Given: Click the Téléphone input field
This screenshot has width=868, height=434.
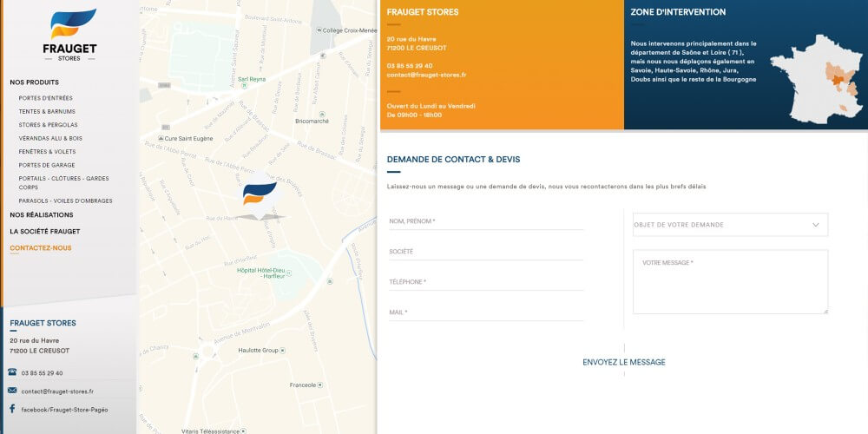Looking at the screenshot, I should pyautogui.click(x=486, y=282).
